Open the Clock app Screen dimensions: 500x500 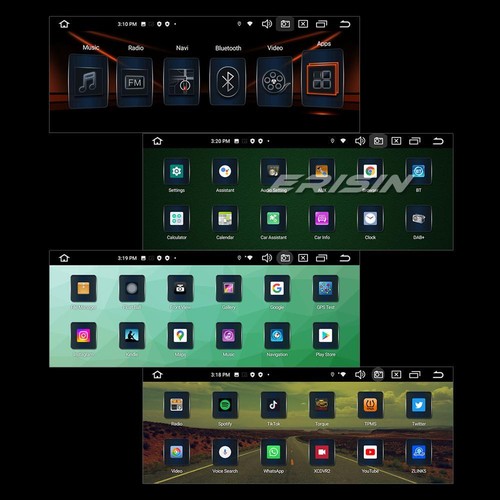(x=370, y=219)
